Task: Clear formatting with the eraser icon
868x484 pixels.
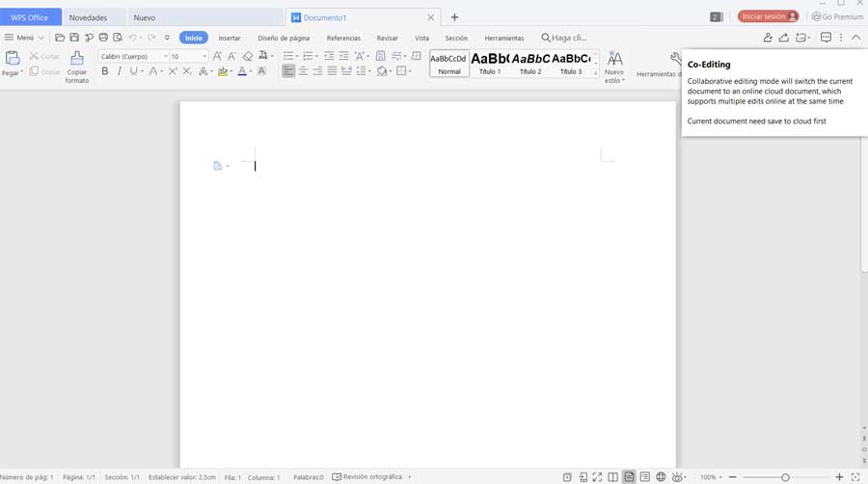Action: [x=248, y=57]
